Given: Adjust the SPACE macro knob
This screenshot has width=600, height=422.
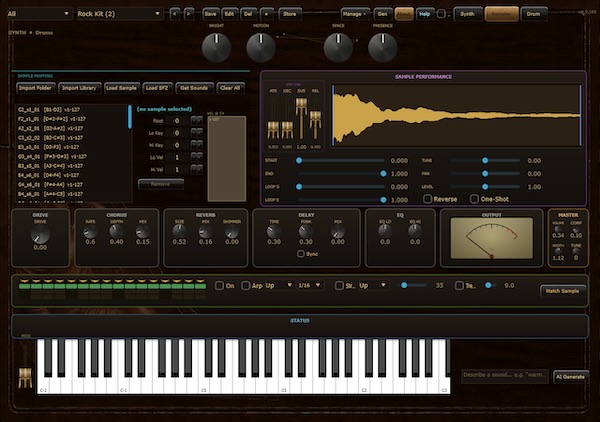Looking at the screenshot, I should click(x=338, y=47).
